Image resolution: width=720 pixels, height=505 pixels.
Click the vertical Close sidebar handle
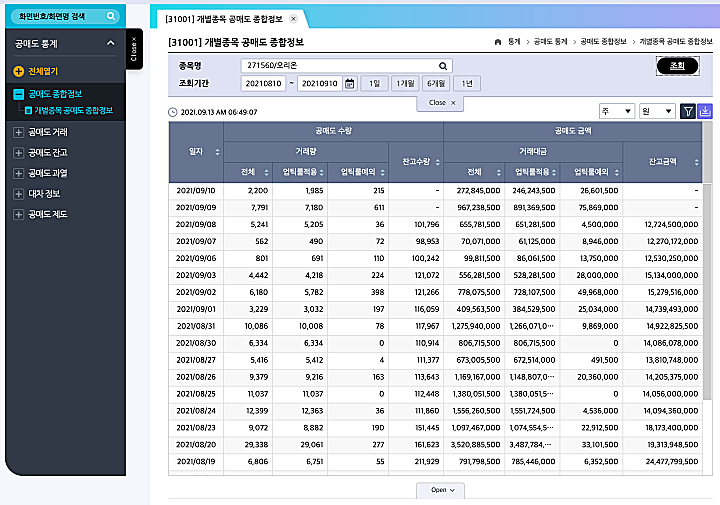click(134, 49)
